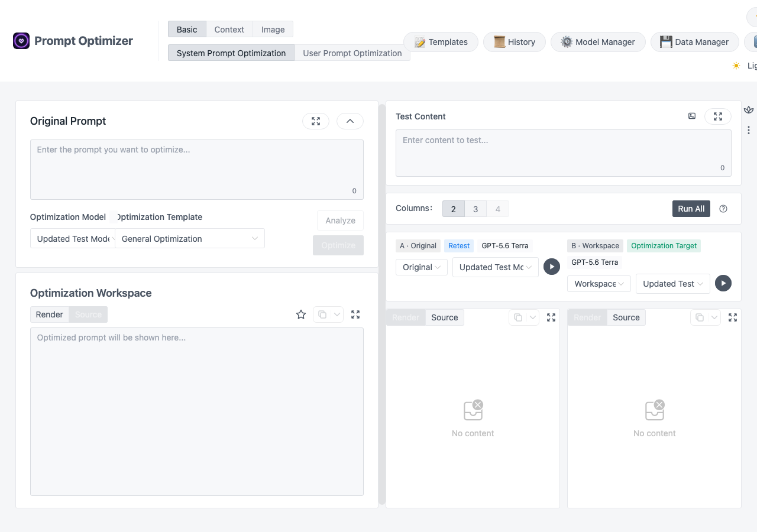Run test for column A with play button
757x532 pixels.
[552, 267]
